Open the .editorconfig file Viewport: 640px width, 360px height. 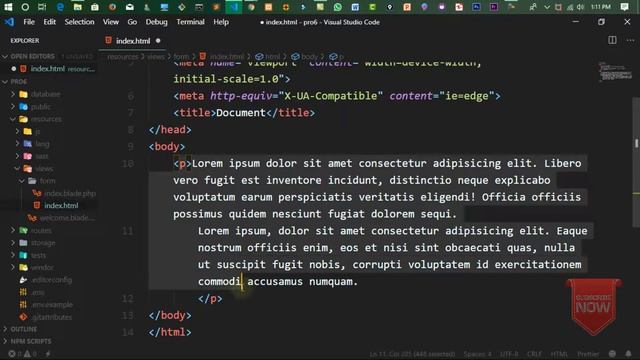coord(52,280)
